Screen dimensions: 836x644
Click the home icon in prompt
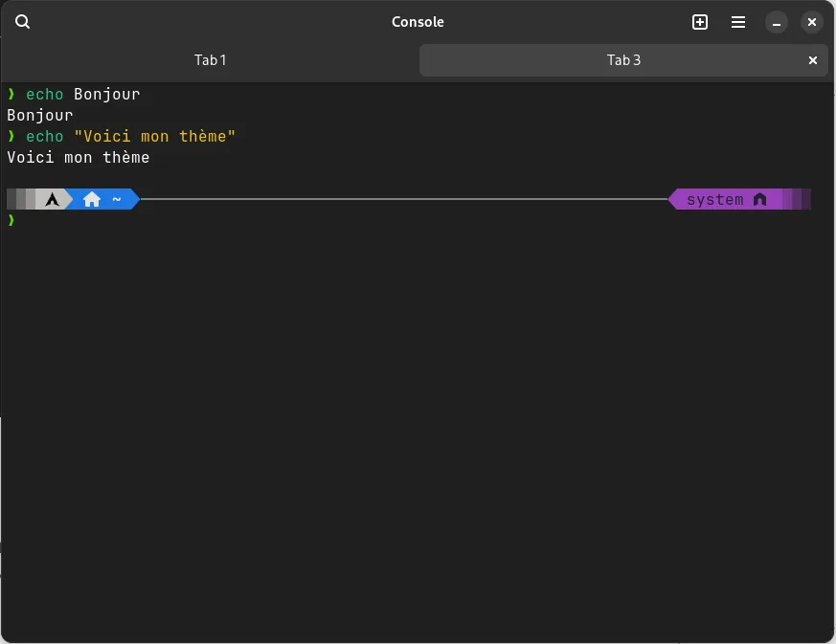coord(92,200)
